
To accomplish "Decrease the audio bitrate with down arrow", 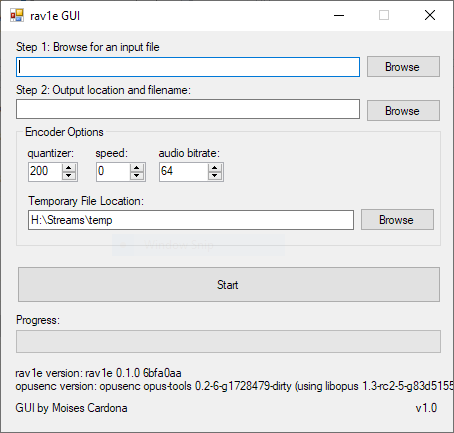I will point(215,176).
